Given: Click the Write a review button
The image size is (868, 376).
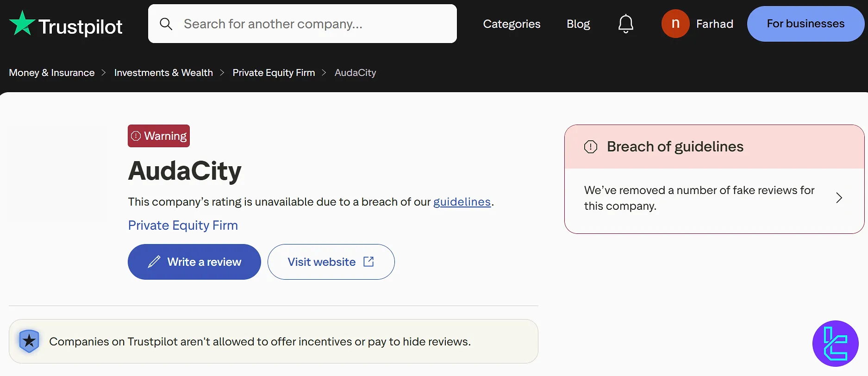Looking at the screenshot, I should pos(194,262).
